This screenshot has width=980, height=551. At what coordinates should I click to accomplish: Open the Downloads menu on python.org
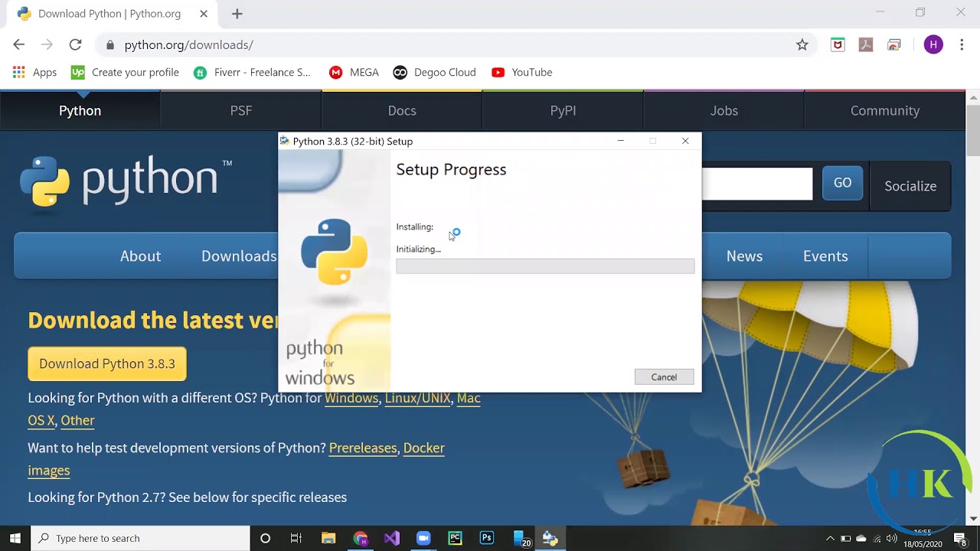(239, 256)
